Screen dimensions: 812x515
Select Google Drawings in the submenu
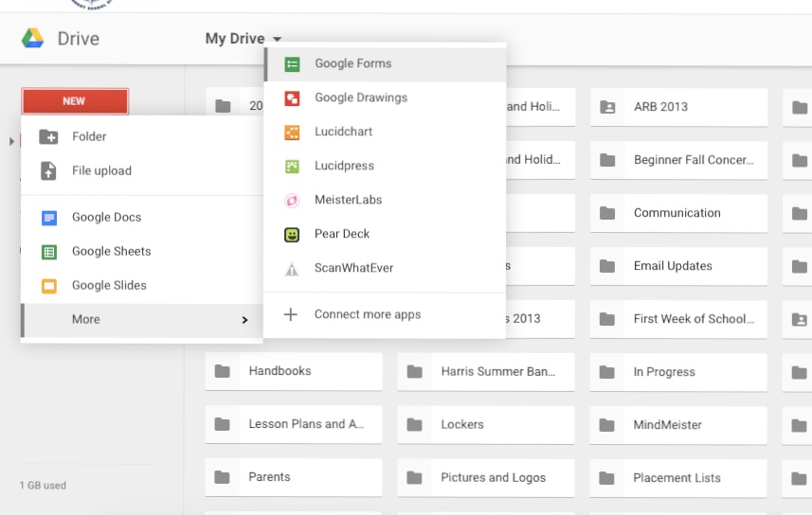point(385,98)
